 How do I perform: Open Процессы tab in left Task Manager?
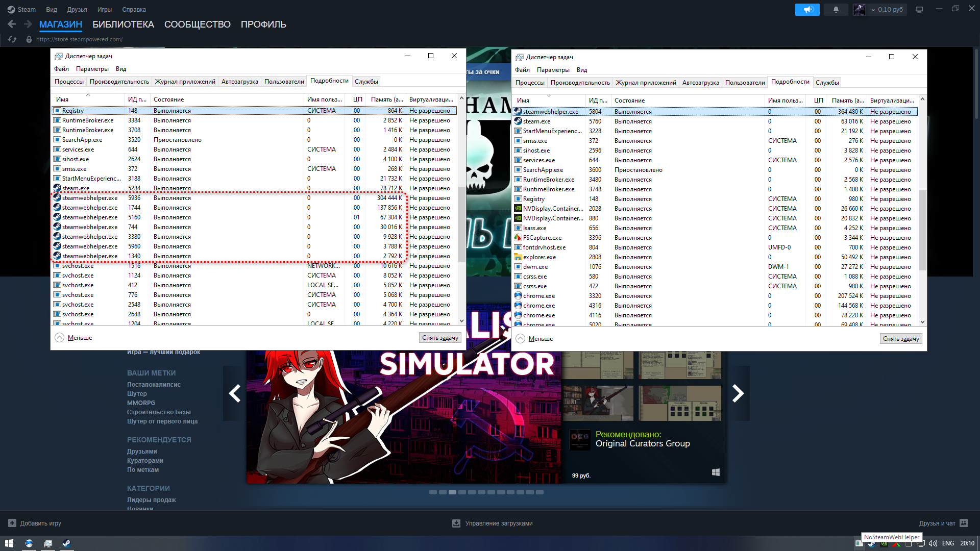(69, 82)
